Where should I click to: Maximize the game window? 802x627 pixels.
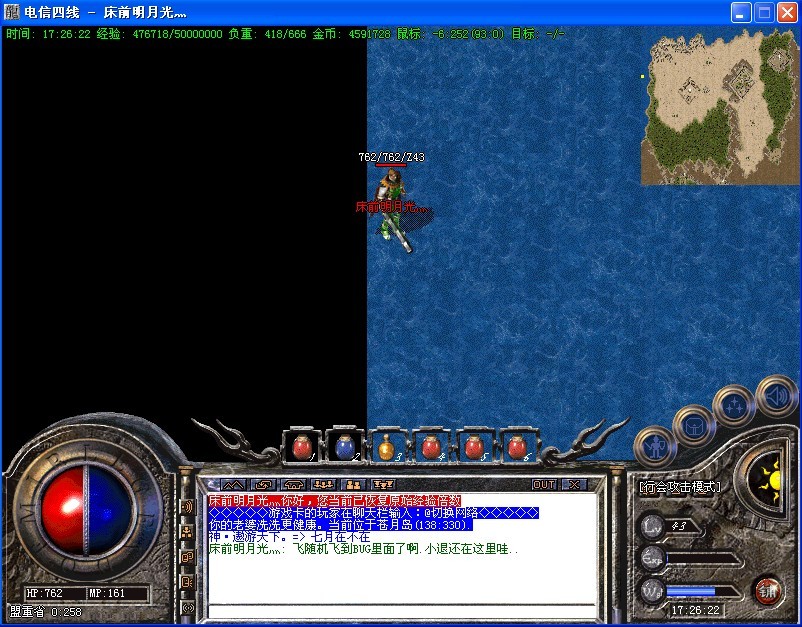[x=764, y=13]
